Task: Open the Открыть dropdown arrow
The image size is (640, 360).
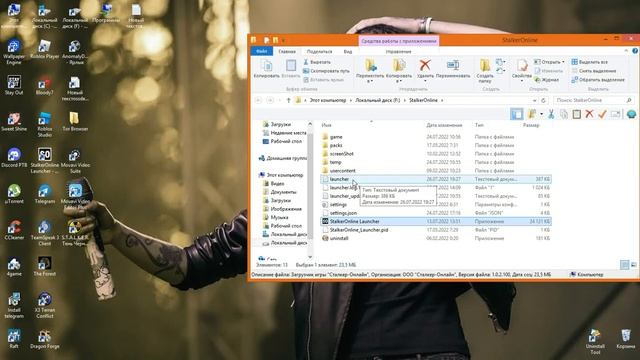Action: 563,62
